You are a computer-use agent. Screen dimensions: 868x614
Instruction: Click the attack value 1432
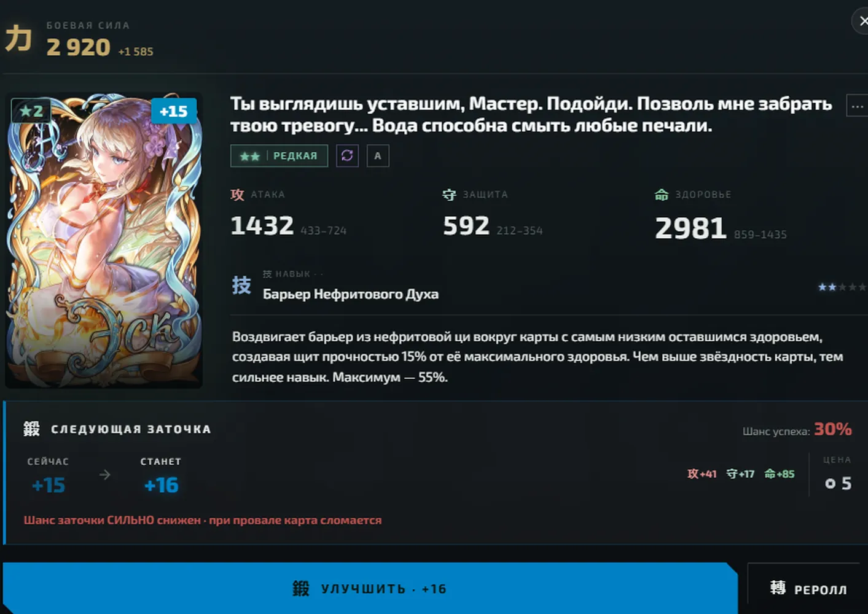[262, 226]
